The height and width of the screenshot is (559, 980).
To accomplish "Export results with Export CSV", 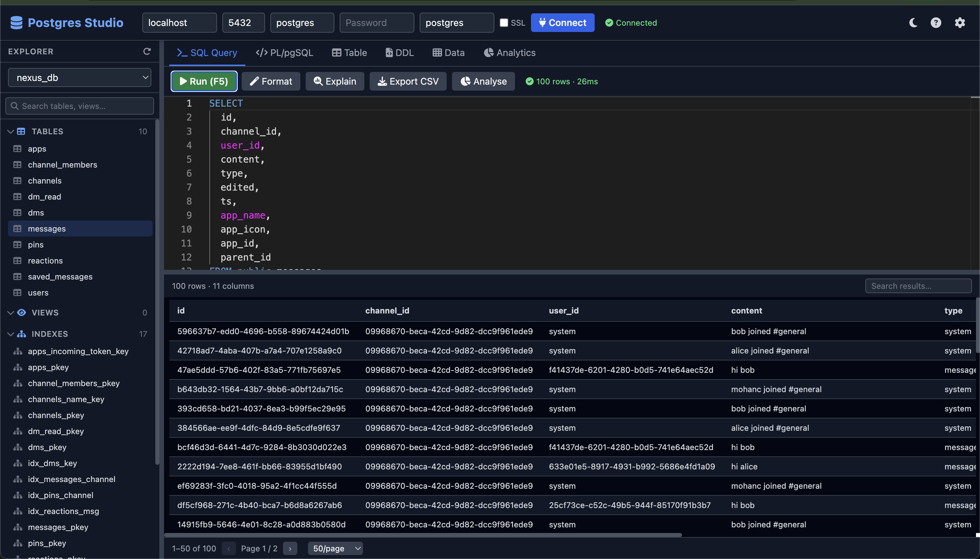I will 408,81.
